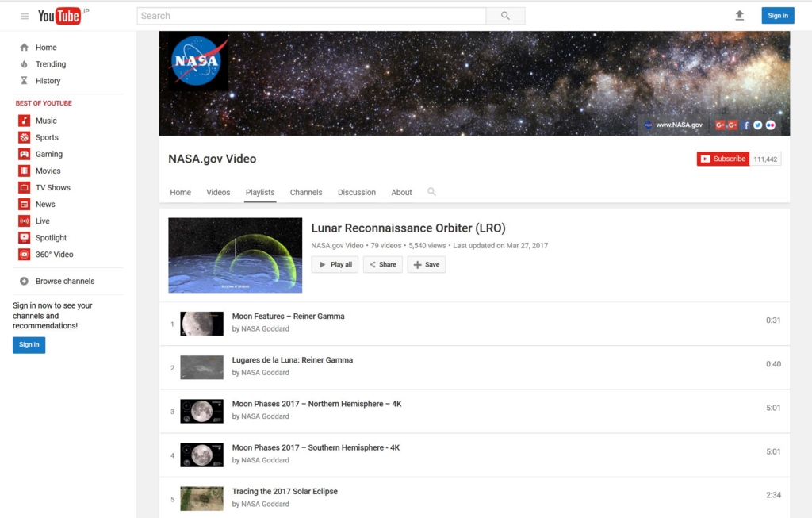Click Sign in button at top right
The width and height of the screenshot is (812, 518).
[x=778, y=16]
